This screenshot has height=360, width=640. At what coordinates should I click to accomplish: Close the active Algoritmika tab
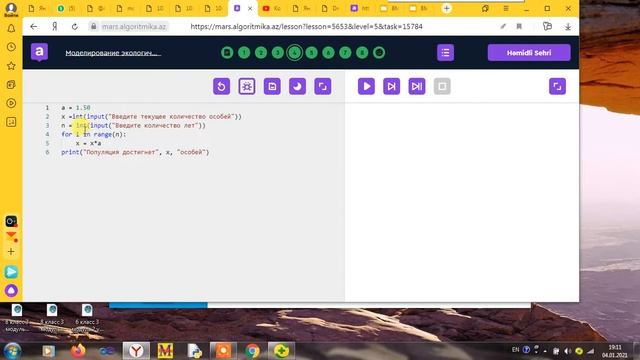click(250, 8)
